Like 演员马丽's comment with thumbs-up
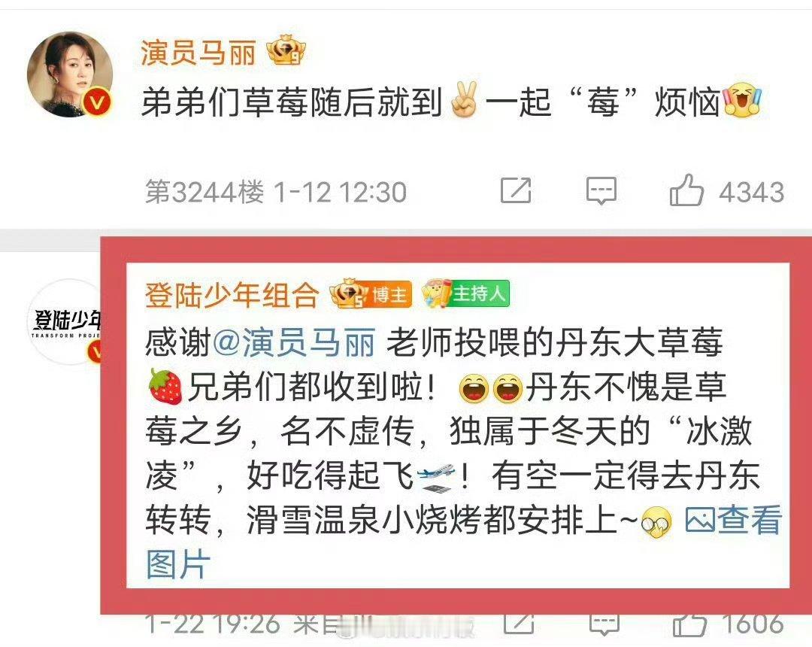The image size is (812, 647). [686, 190]
